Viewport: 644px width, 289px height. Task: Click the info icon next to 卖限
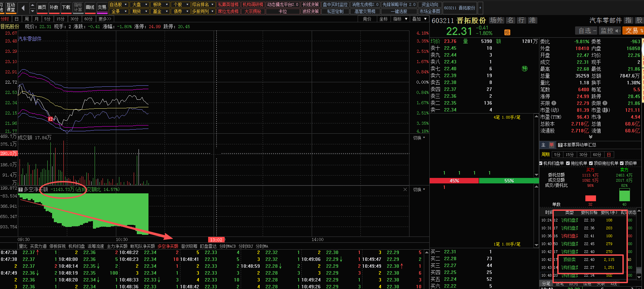(x=605, y=103)
